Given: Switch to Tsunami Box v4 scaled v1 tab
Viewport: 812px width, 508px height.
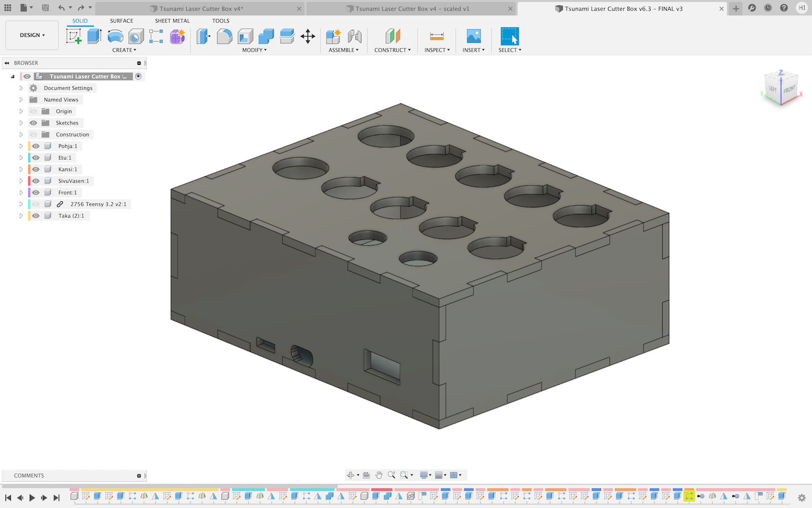Looking at the screenshot, I should point(412,9).
